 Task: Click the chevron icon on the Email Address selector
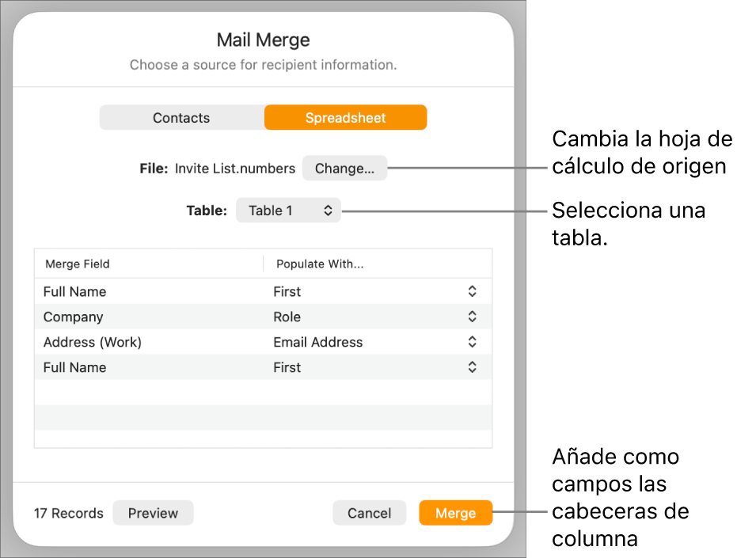[472, 342]
